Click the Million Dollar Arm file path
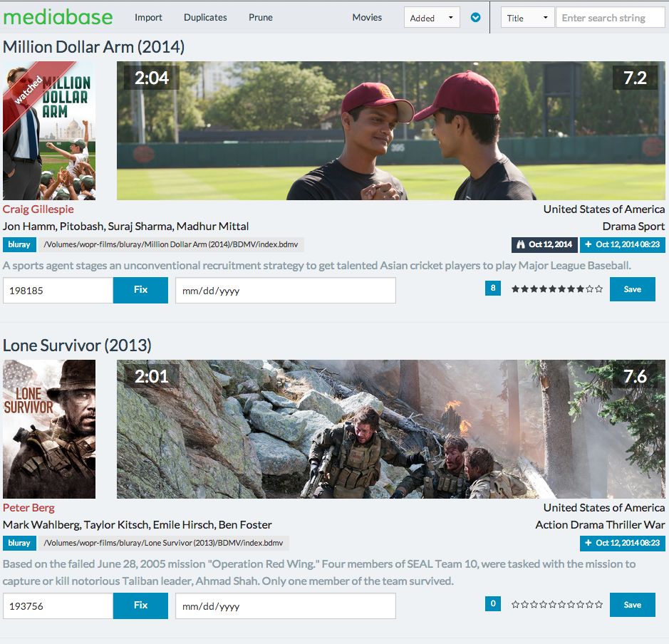Viewport: 669px width, 644px height. coord(171,244)
